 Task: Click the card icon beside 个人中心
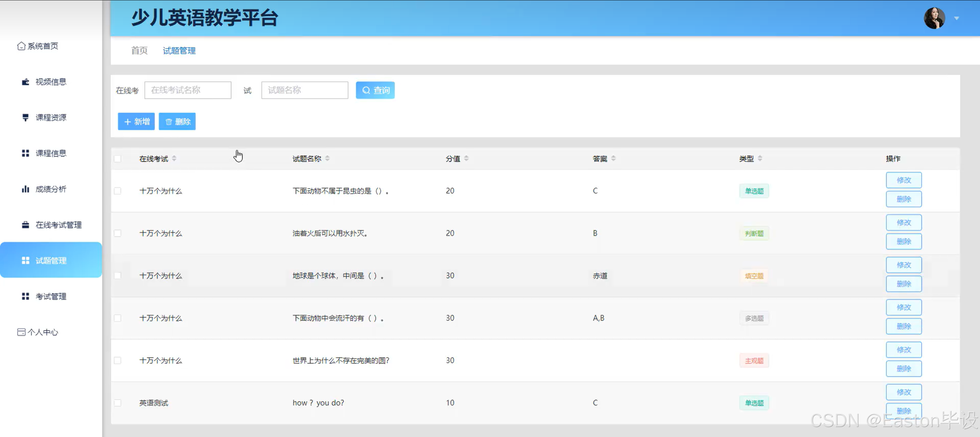21,332
